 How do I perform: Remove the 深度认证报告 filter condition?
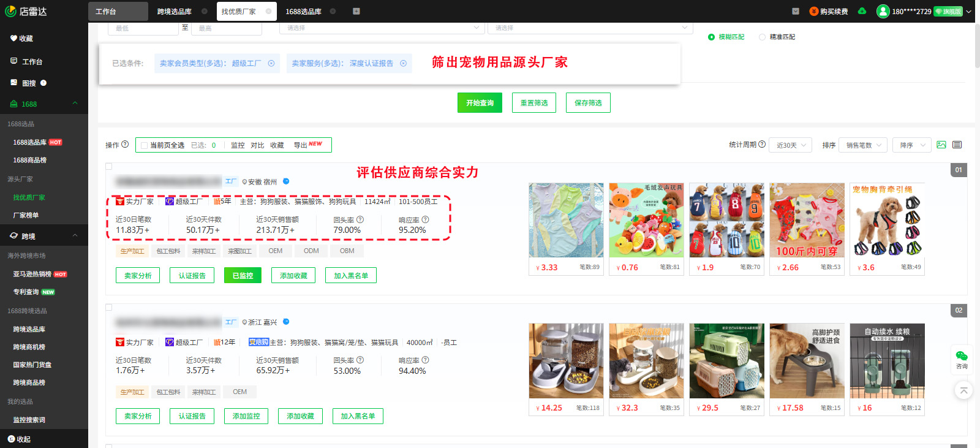(403, 63)
